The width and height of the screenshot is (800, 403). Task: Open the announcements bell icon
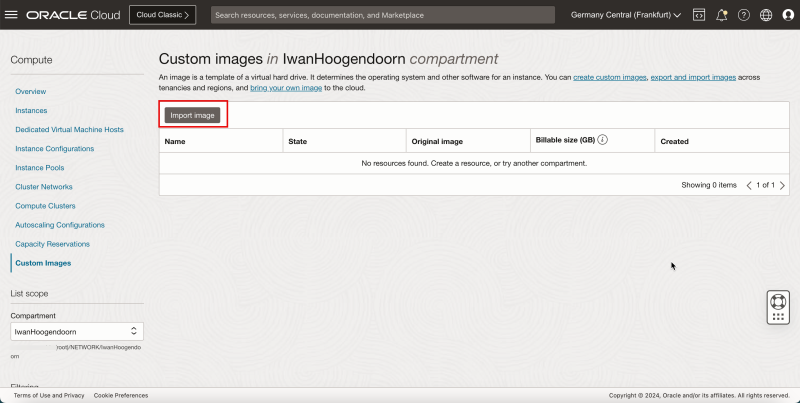[x=721, y=15]
